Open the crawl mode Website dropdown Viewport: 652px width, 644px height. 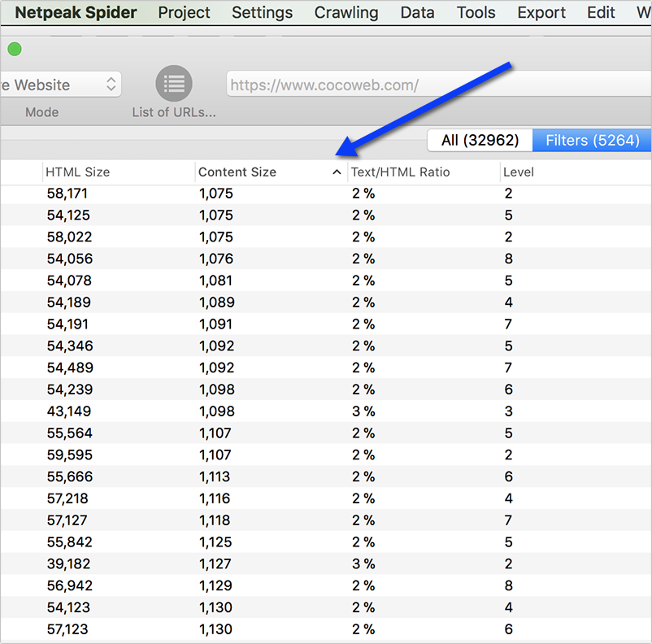(60, 85)
